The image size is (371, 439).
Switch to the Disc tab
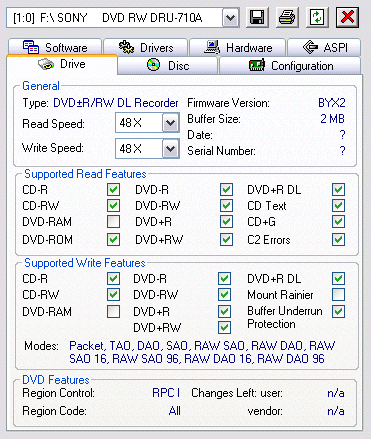[x=168, y=65]
